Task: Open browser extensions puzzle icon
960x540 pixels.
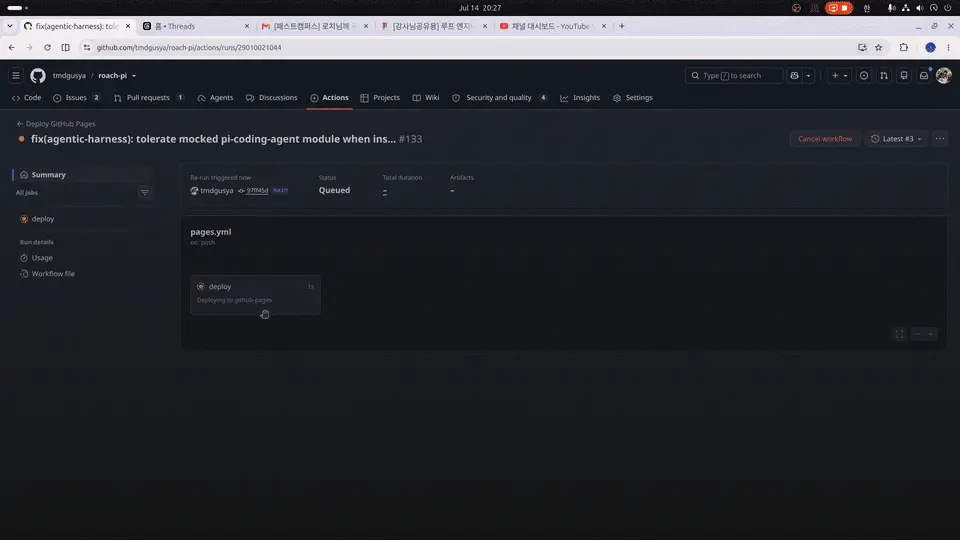Action: click(904, 47)
